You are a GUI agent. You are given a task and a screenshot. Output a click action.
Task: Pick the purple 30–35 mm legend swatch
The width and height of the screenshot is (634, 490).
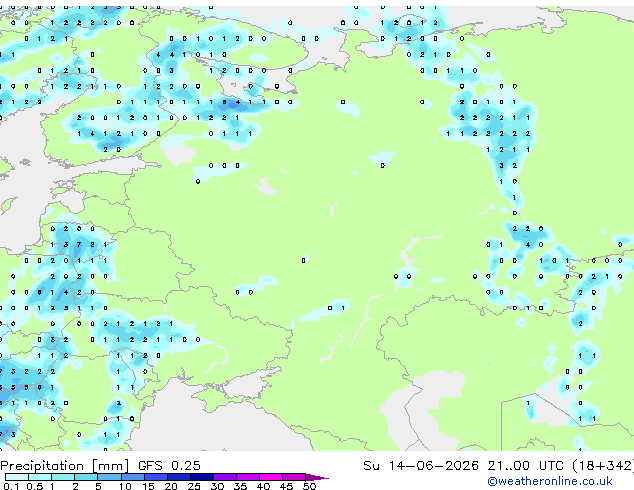tap(225, 477)
